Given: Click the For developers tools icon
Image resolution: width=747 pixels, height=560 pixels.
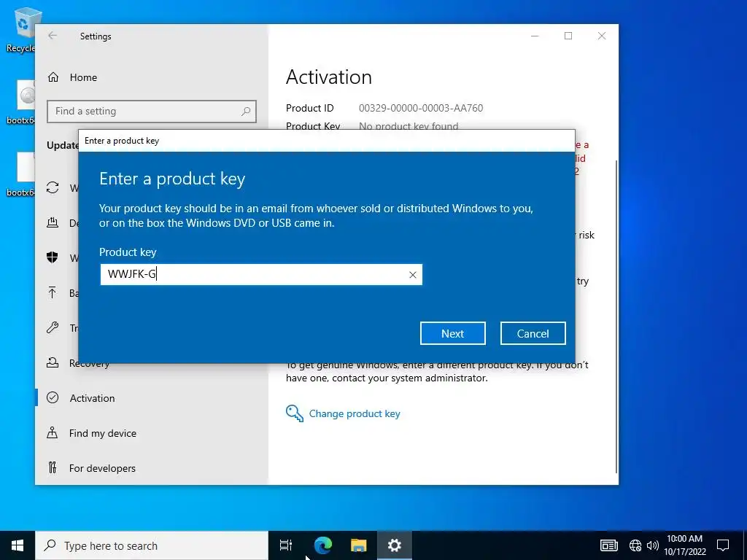Looking at the screenshot, I should [53, 468].
